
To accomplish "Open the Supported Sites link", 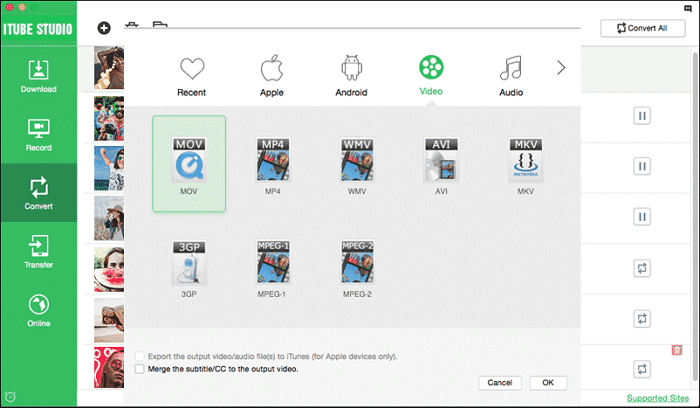I will pos(657,398).
